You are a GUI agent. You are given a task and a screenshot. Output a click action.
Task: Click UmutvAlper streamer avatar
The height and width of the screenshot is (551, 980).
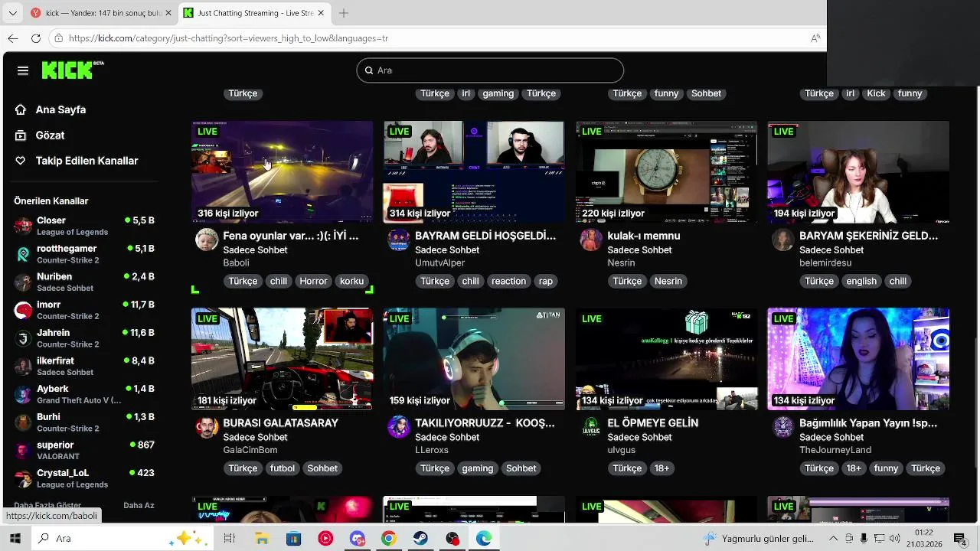399,240
